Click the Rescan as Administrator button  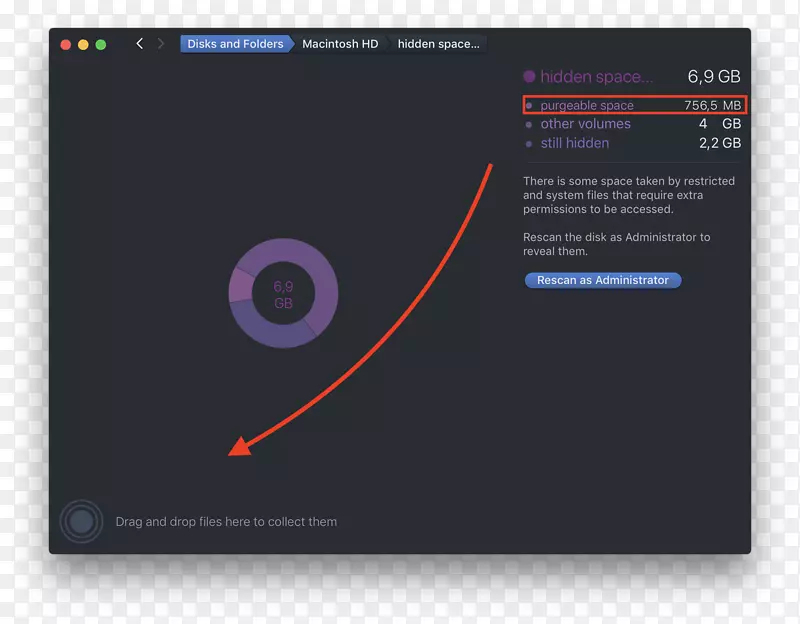coord(602,280)
